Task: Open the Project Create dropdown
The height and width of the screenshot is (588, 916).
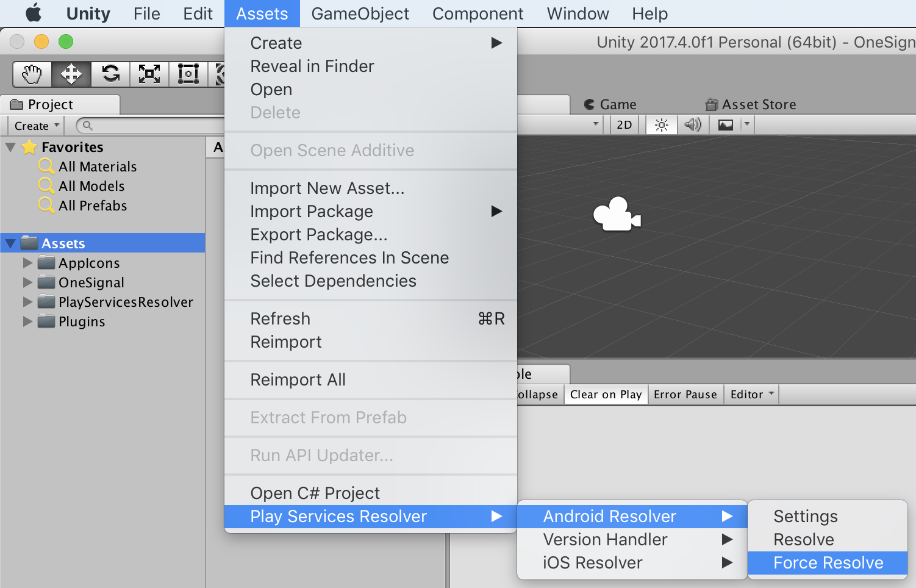Action: pos(37,126)
